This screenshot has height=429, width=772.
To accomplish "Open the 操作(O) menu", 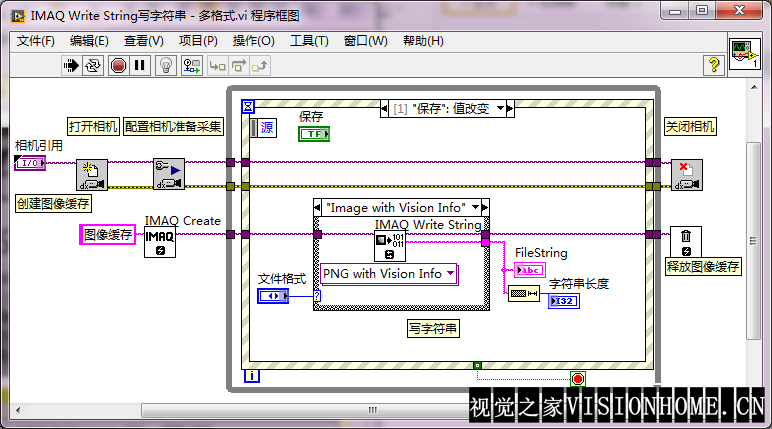I will point(254,41).
